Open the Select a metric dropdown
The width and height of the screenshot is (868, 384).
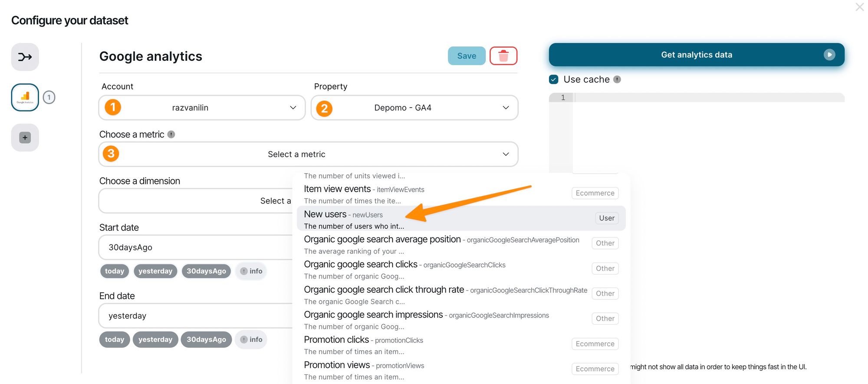[x=308, y=154]
